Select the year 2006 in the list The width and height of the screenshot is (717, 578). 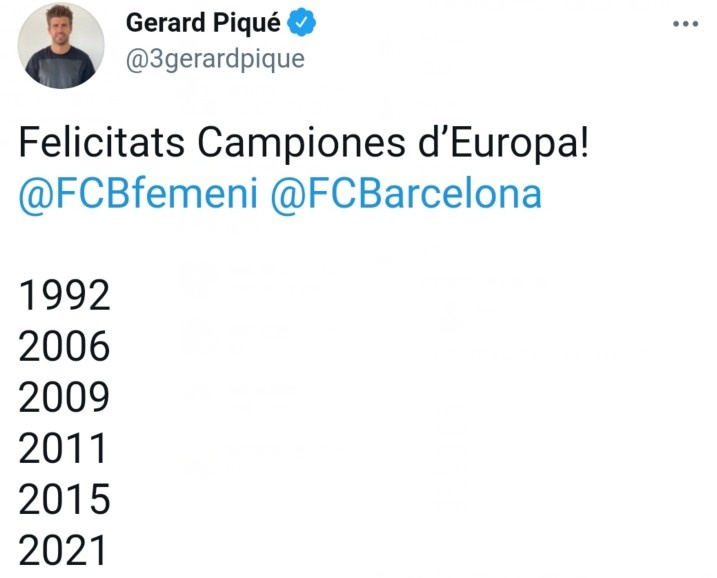click(64, 346)
